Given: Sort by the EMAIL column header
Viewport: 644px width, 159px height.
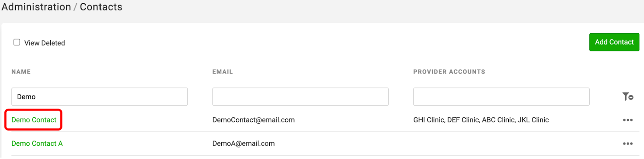Looking at the screenshot, I should coord(223,72).
